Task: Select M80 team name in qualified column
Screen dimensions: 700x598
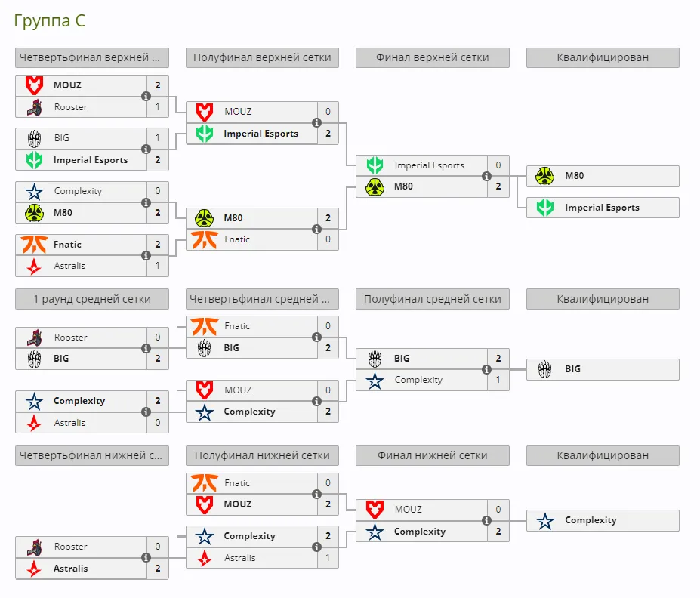Action: [x=574, y=176]
